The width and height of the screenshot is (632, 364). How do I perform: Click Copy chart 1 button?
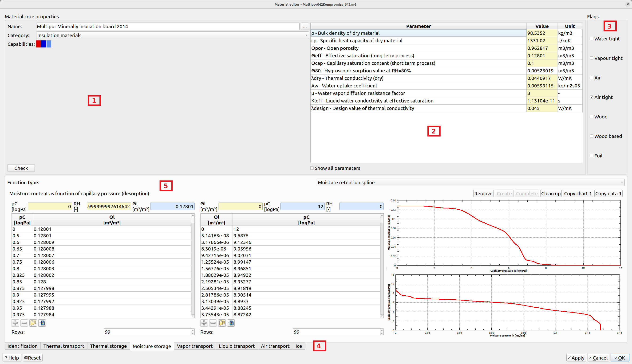pos(578,193)
